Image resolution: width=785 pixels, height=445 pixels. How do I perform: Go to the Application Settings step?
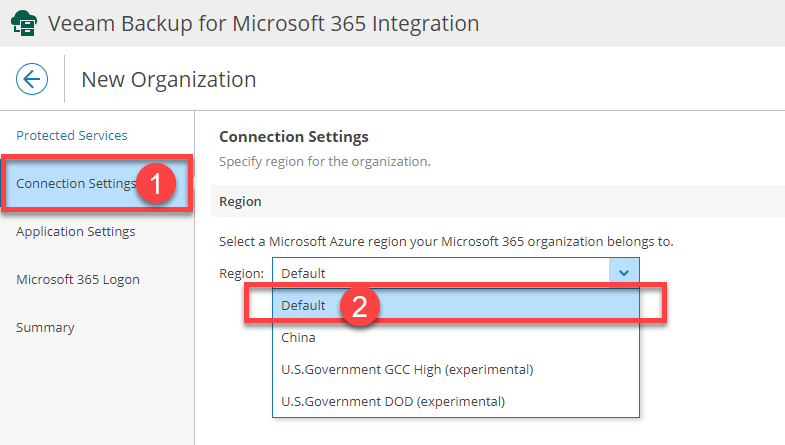click(x=76, y=232)
